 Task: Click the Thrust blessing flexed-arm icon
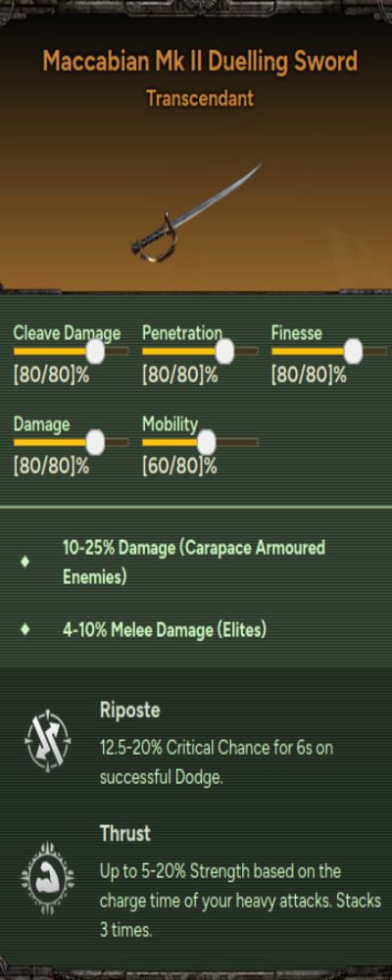[47, 877]
